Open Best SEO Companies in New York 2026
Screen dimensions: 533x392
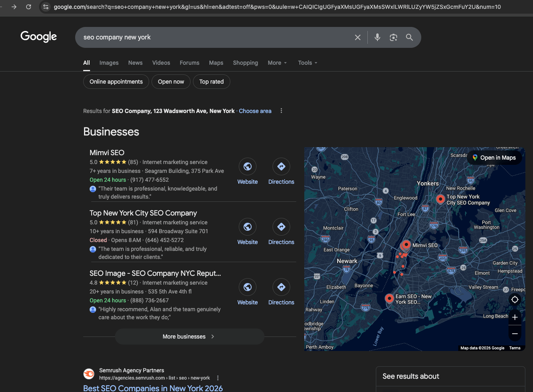pos(153,388)
